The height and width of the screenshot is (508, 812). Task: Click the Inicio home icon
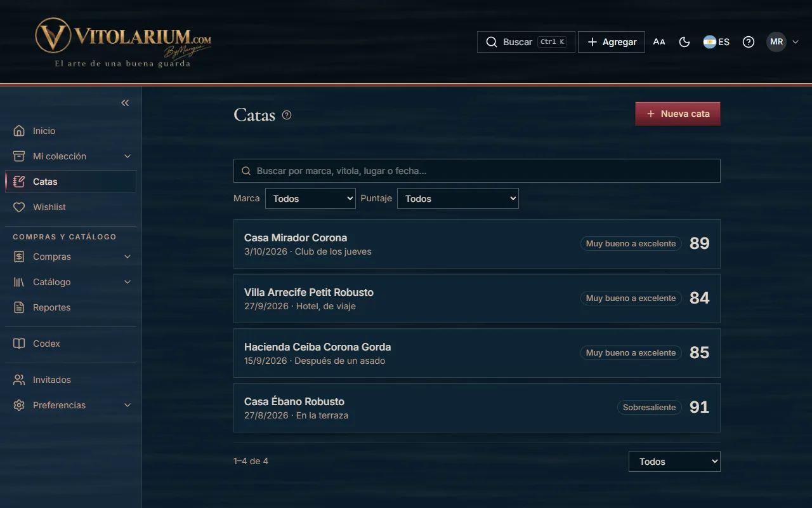point(19,131)
